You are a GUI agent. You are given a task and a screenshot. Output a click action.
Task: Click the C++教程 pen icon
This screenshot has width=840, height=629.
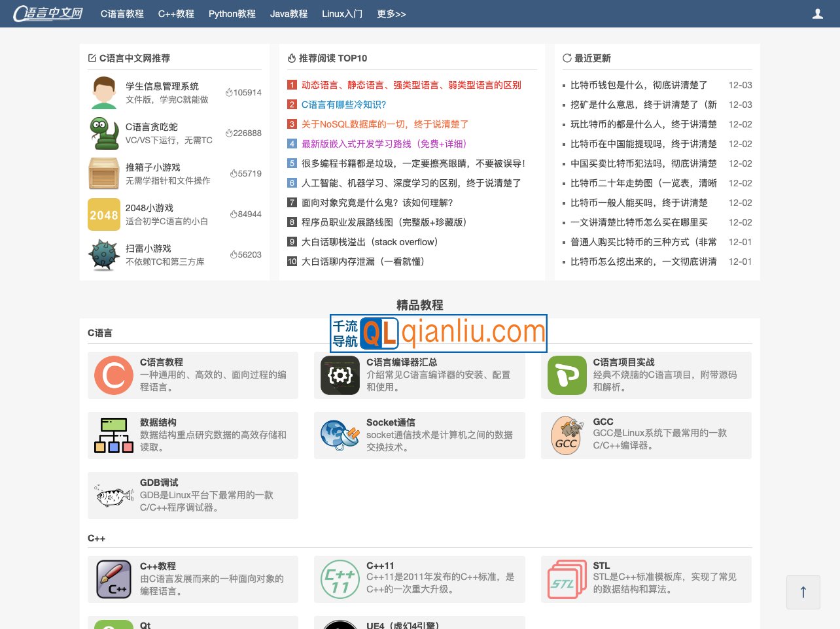[x=114, y=579]
